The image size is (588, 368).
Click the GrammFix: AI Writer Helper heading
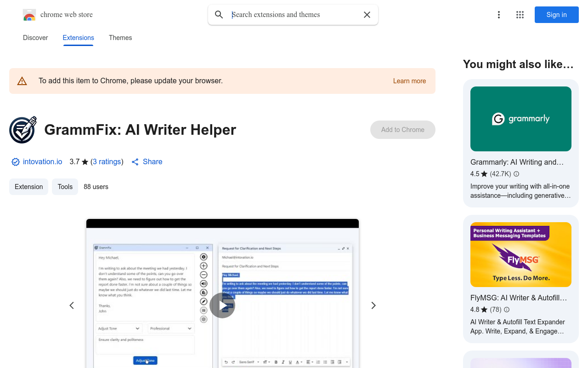click(140, 130)
